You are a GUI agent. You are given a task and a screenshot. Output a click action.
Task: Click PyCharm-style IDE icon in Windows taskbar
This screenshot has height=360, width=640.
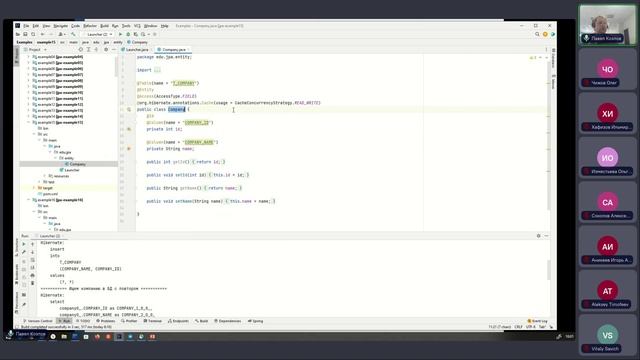[119, 337]
